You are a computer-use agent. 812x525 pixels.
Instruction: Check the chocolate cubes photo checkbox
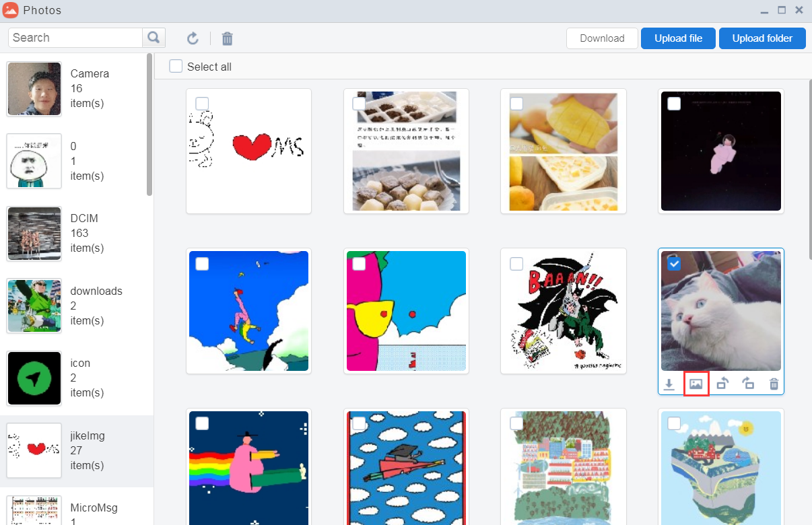[x=359, y=104]
